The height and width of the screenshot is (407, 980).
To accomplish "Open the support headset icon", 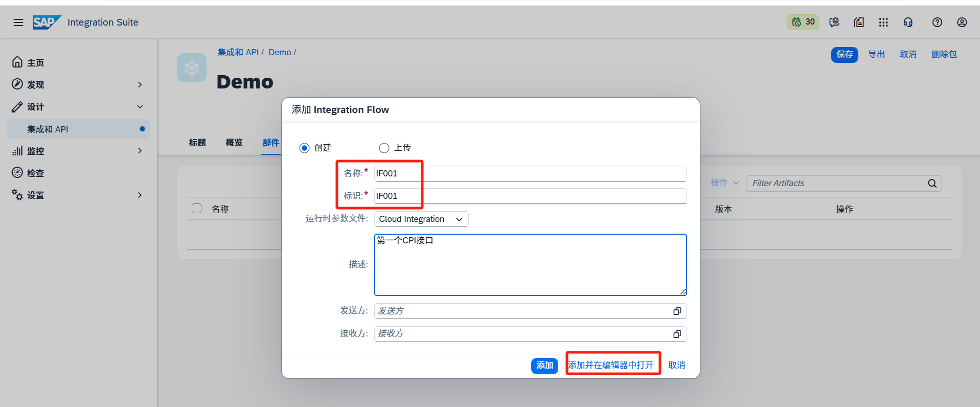I will pos(908,22).
